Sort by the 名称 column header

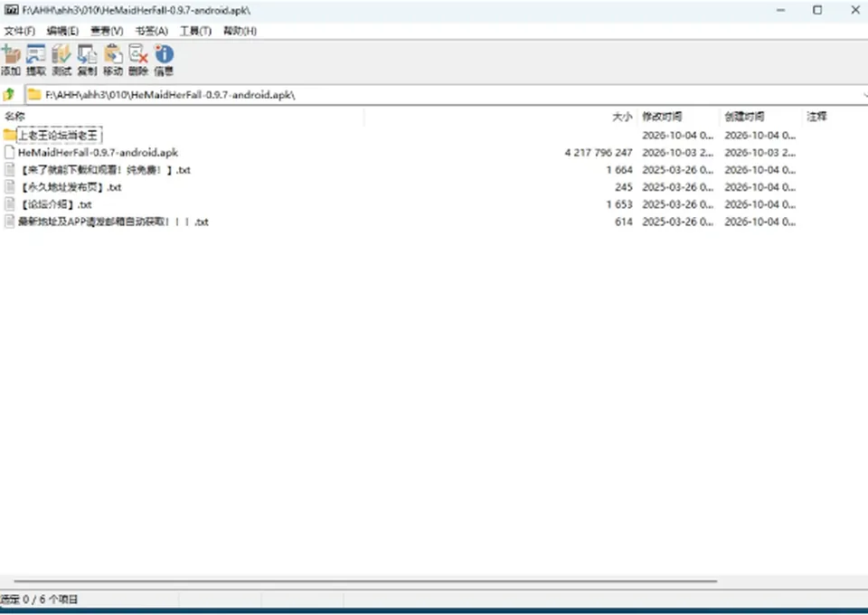[15, 117]
